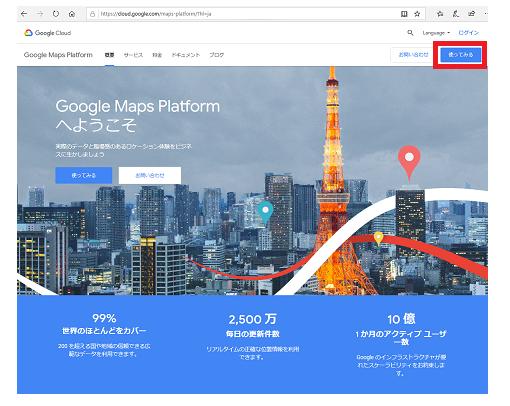The height and width of the screenshot is (406, 510).
Task: Click the Google Cloud logo
Action: pyautogui.click(x=47, y=33)
